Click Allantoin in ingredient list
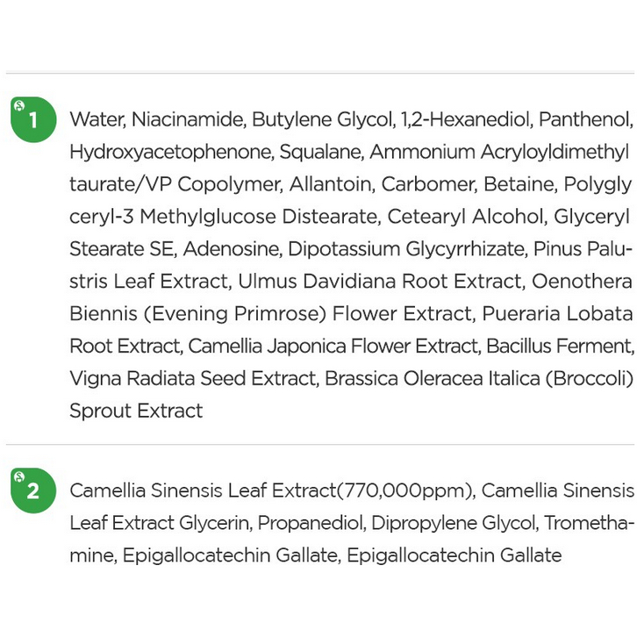644x644 pixels. pyautogui.click(x=332, y=184)
